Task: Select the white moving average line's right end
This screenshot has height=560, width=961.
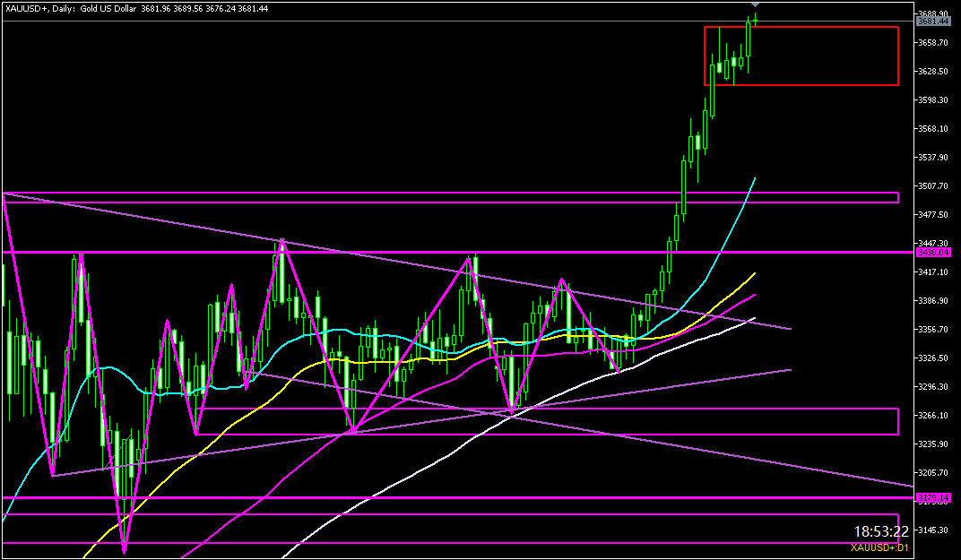Action: coord(753,318)
